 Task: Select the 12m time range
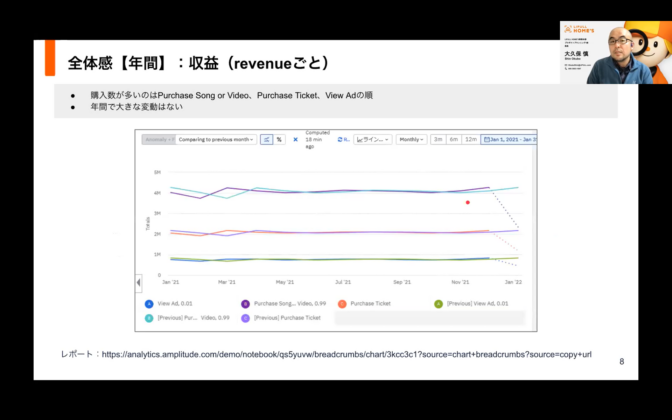click(x=470, y=140)
